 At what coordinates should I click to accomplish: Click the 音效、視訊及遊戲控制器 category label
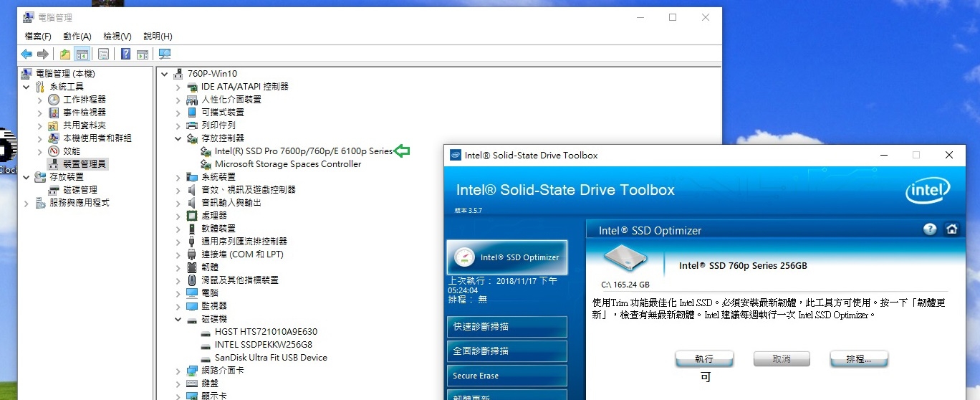coord(249,190)
